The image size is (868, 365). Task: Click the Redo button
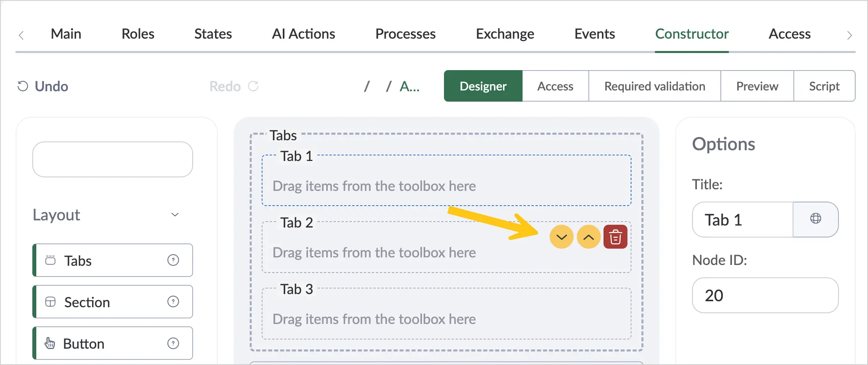coord(234,86)
